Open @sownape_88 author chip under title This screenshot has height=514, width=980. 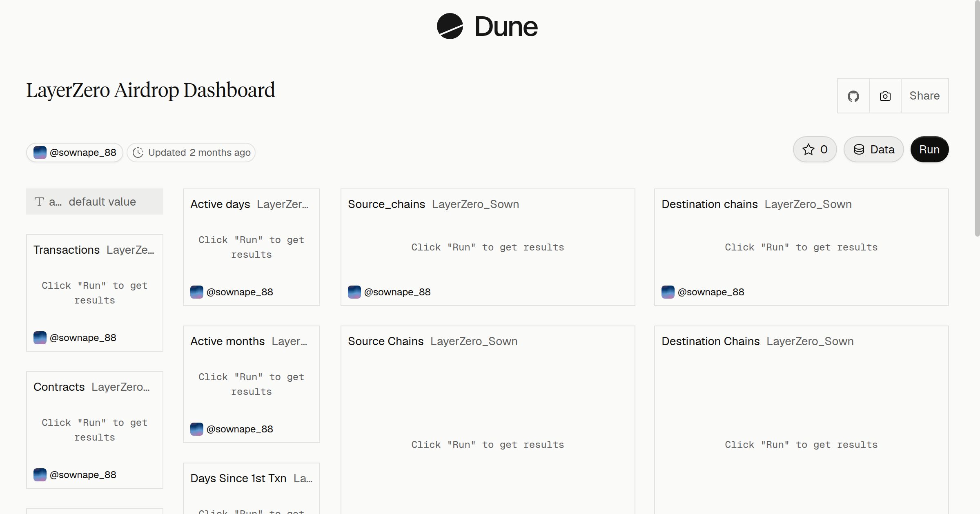[x=75, y=153]
